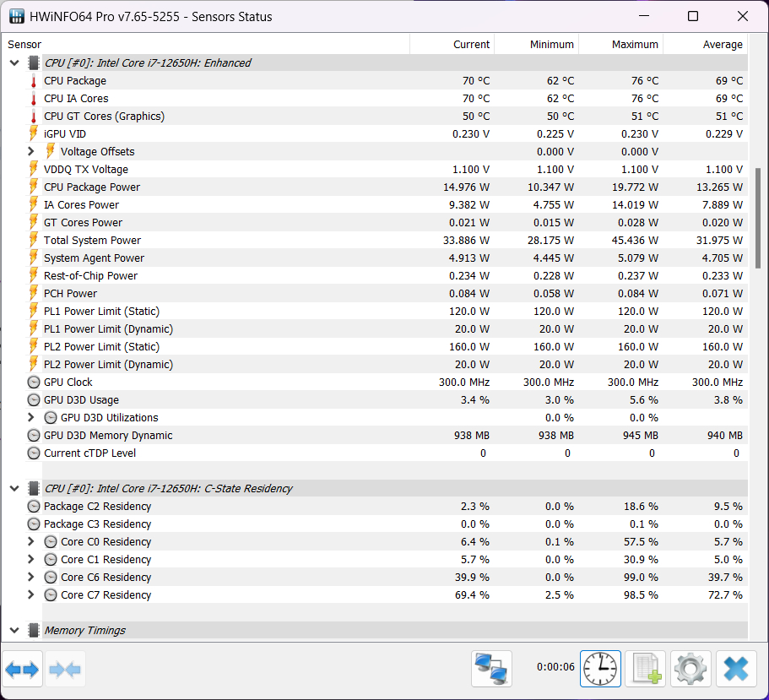
Task: Click the vertical scrollbar thumb
Action: tap(757, 218)
